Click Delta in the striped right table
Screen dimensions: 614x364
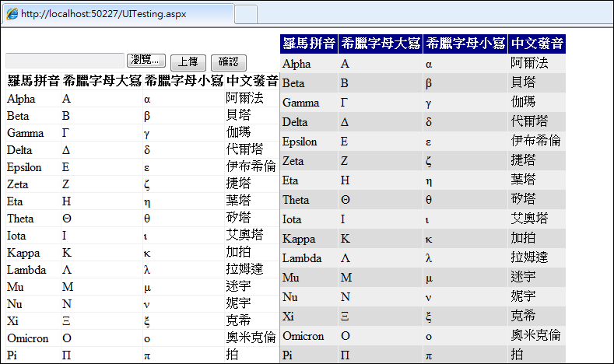click(x=295, y=122)
